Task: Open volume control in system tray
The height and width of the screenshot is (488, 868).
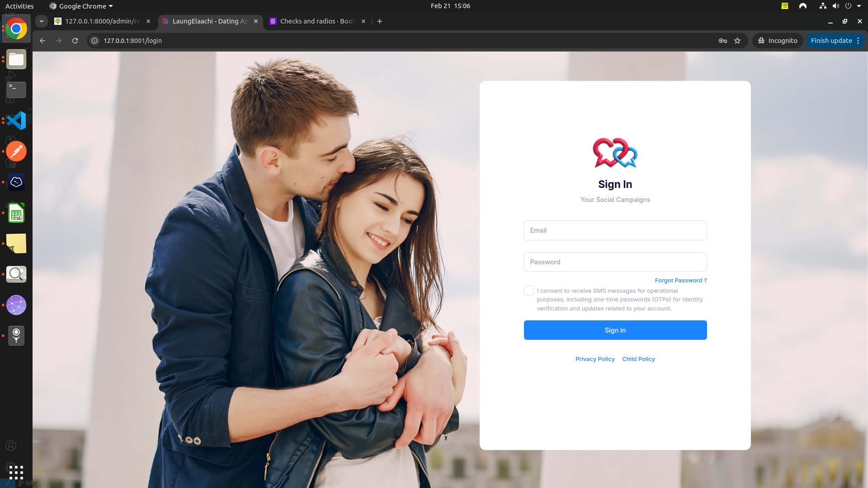Action: 835,6
